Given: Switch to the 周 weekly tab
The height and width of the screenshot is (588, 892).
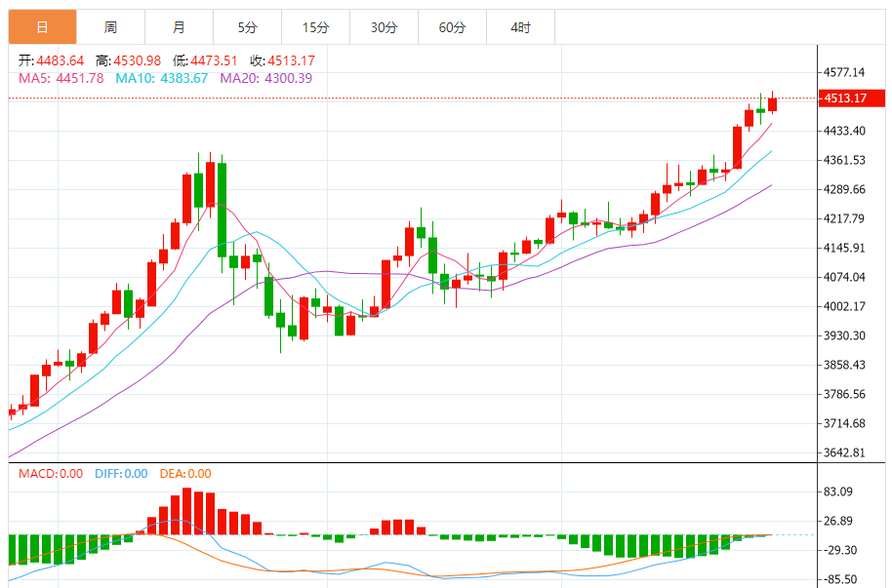Looking at the screenshot, I should coord(110,27).
